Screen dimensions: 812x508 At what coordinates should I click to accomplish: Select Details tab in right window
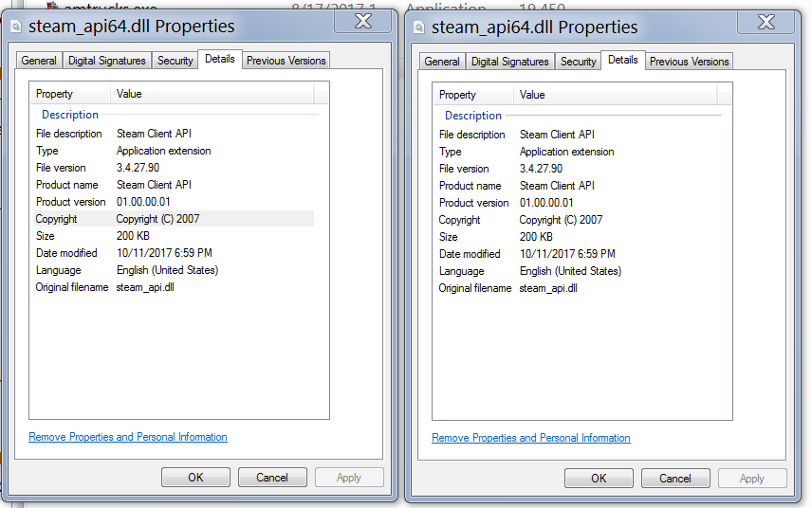coord(623,60)
